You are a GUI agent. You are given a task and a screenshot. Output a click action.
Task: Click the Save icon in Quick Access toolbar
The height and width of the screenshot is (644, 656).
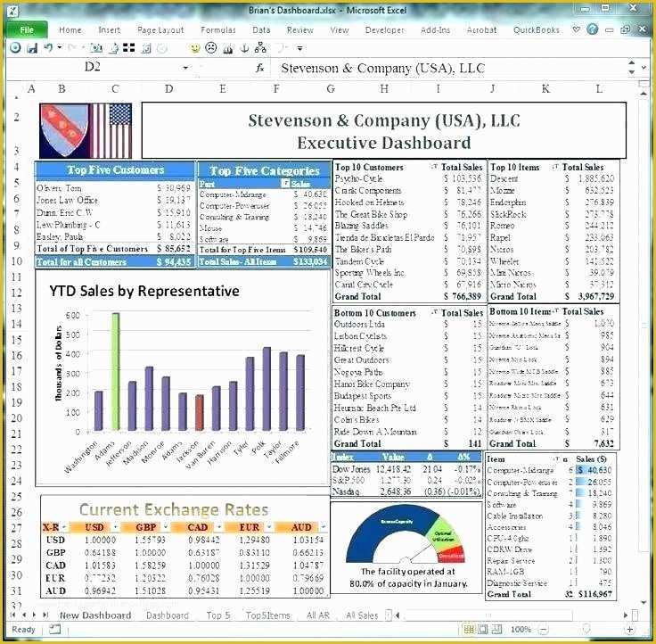(32, 48)
